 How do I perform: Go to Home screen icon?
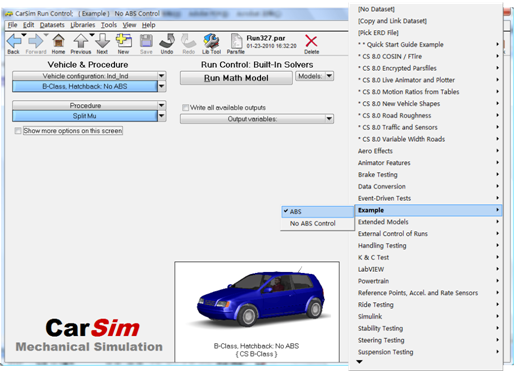pyautogui.click(x=58, y=41)
